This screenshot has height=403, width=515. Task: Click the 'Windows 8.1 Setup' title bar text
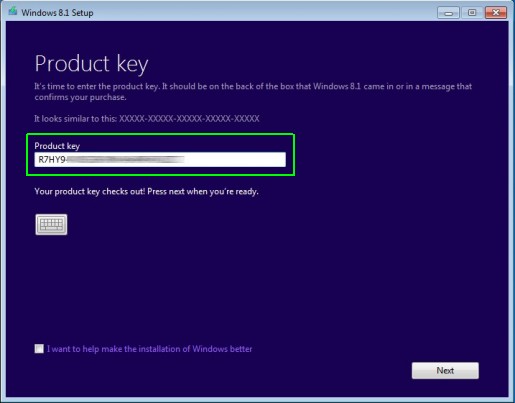(x=57, y=13)
